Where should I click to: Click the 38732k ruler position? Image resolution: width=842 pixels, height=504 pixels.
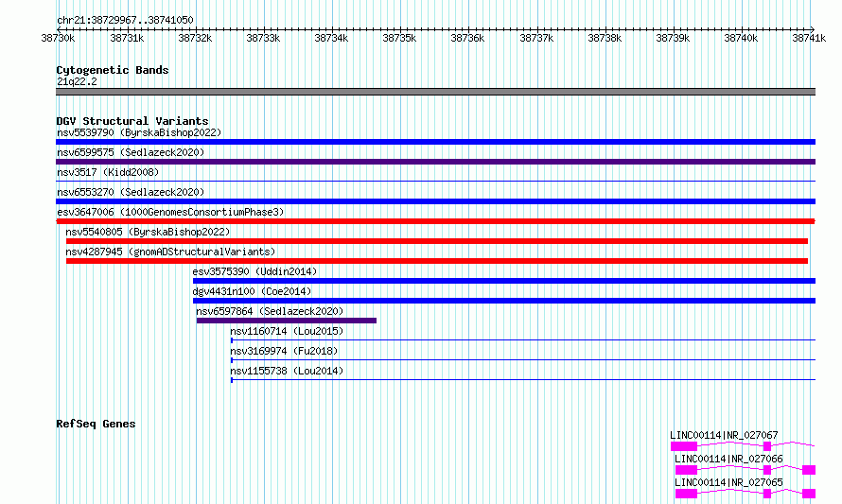[x=195, y=38]
